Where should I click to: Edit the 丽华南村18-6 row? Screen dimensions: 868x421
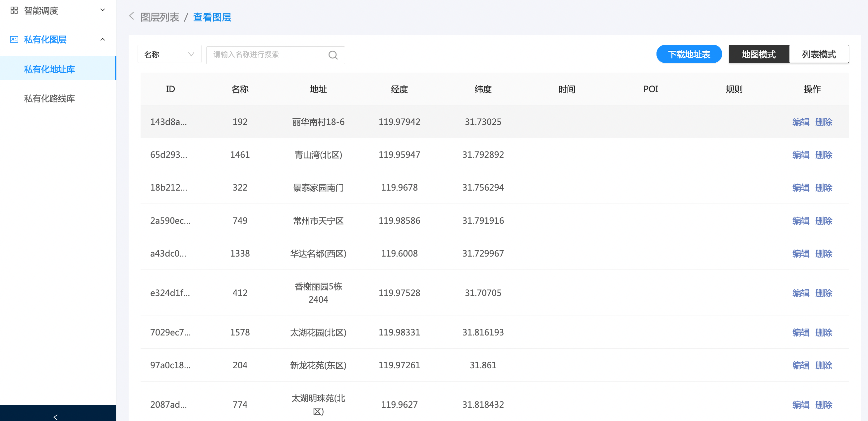coord(801,122)
